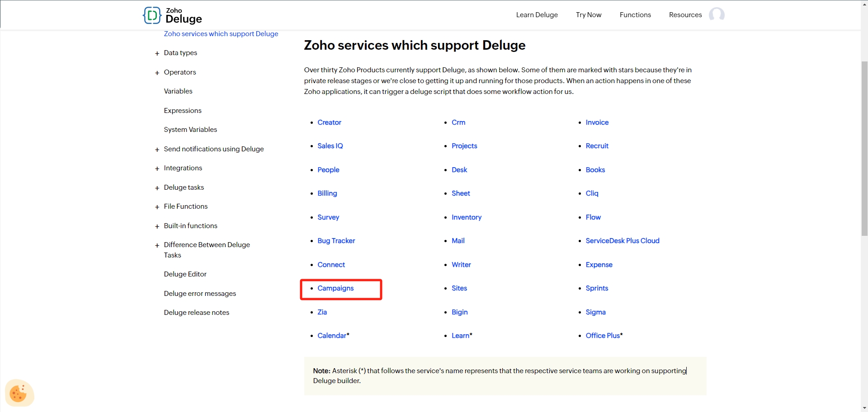Expand the Built-in functions section

tap(157, 226)
